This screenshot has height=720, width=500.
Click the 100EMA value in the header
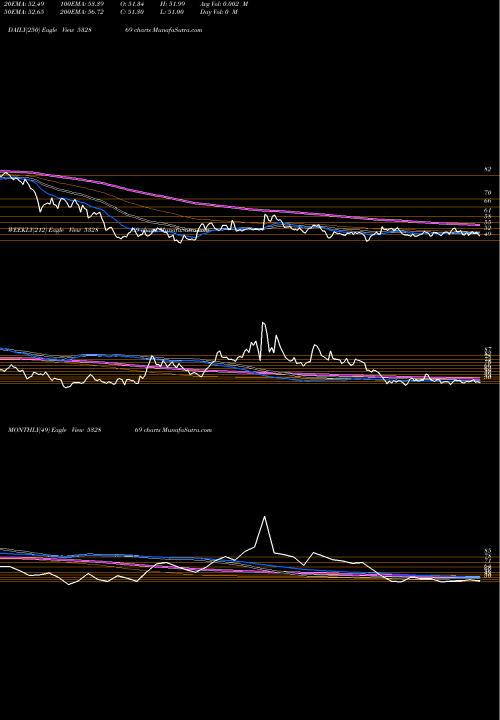[x=82, y=4]
